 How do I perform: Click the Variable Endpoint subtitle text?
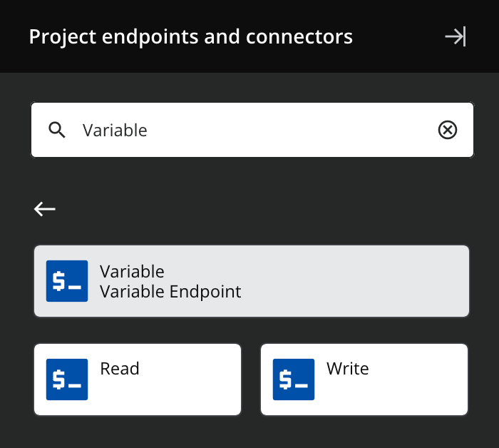[x=170, y=292]
